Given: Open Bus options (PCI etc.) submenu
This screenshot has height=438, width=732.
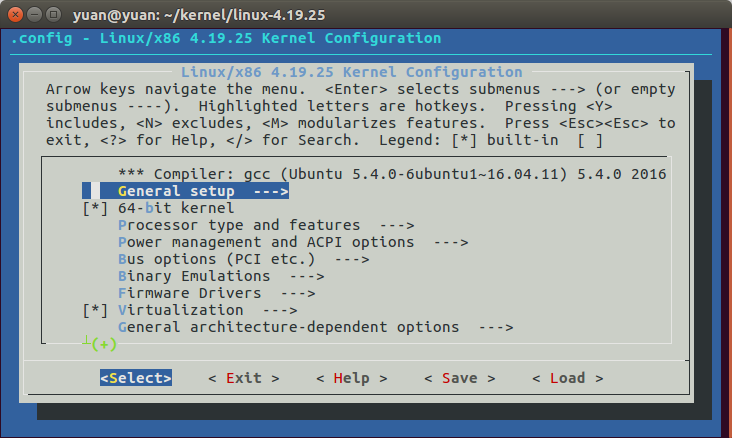Looking at the screenshot, I should [x=244, y=260].
